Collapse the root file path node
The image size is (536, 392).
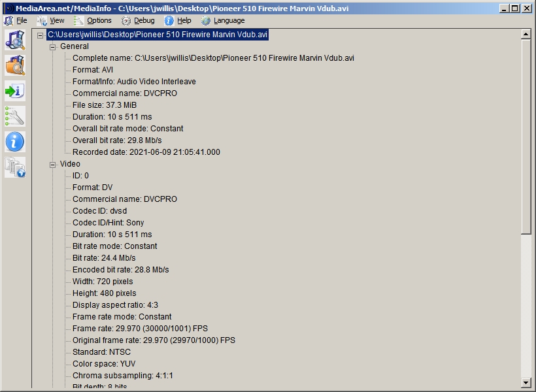41,35
